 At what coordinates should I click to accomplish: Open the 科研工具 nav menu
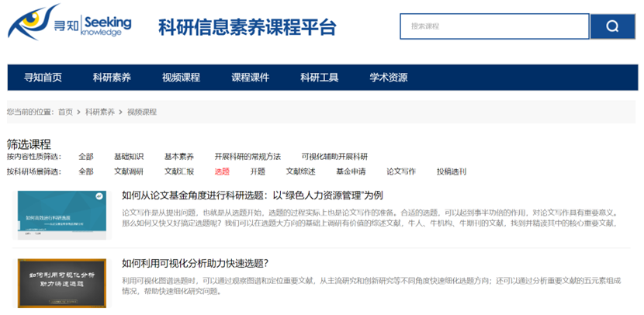(319, 78)
